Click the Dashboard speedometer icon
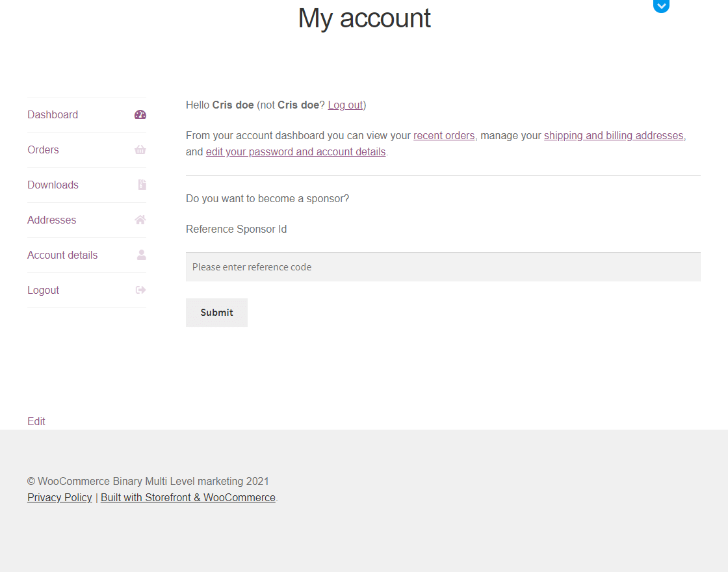The image size is (728, 572). (140, 115)
